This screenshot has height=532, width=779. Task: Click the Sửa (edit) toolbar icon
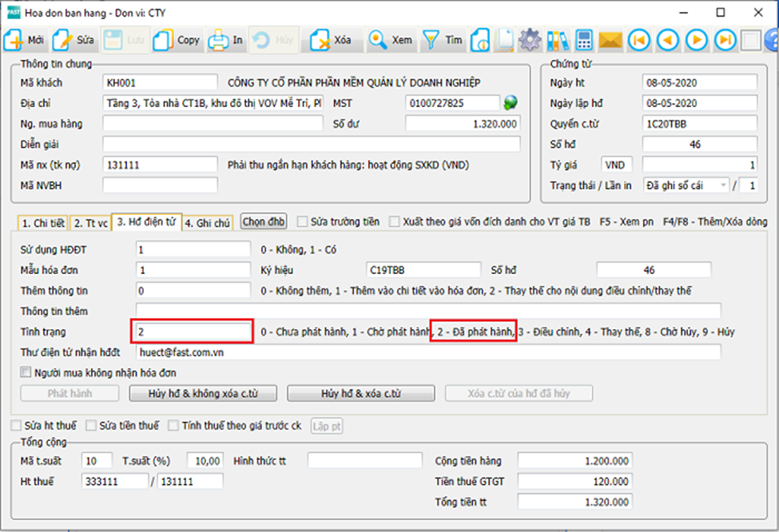(x=63, y=40)
